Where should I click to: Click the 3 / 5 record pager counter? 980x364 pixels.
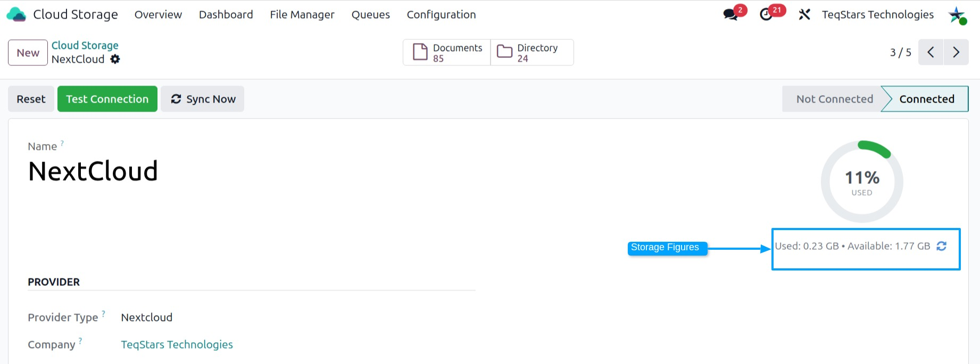click(x=900, y=52)
